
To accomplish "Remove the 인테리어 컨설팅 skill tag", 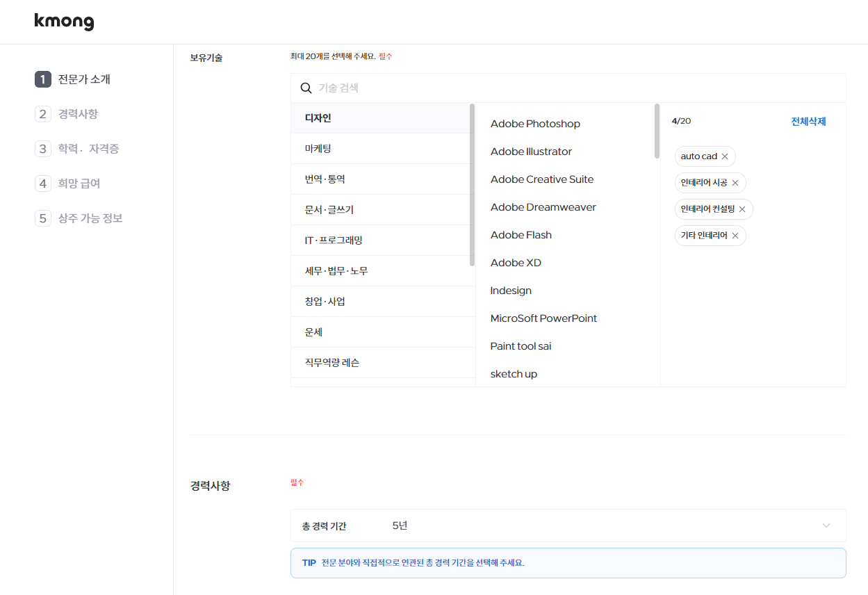I will pos(742,209).
